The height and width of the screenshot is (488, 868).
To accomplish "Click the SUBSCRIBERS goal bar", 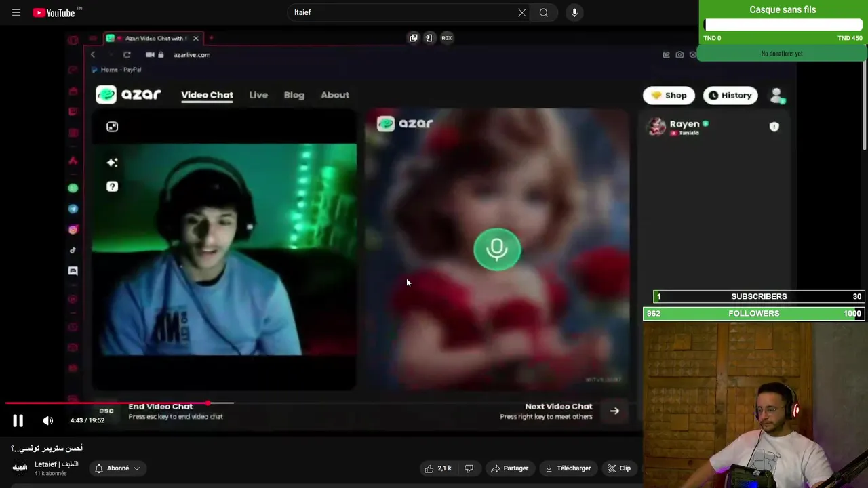I will pyautogui.click(x=759, y=296).
